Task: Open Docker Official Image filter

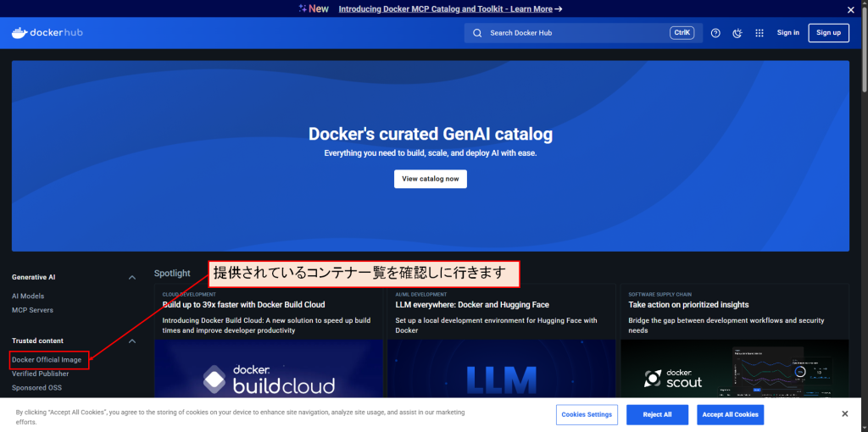Action: 47,359
